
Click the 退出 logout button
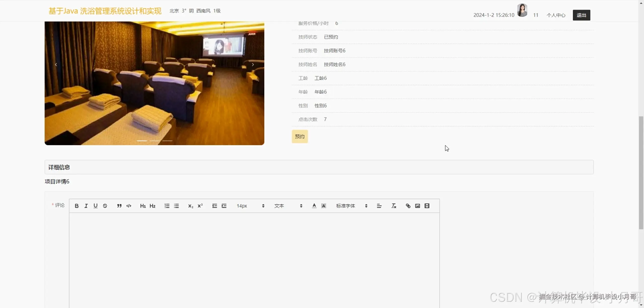click(581, 15)
